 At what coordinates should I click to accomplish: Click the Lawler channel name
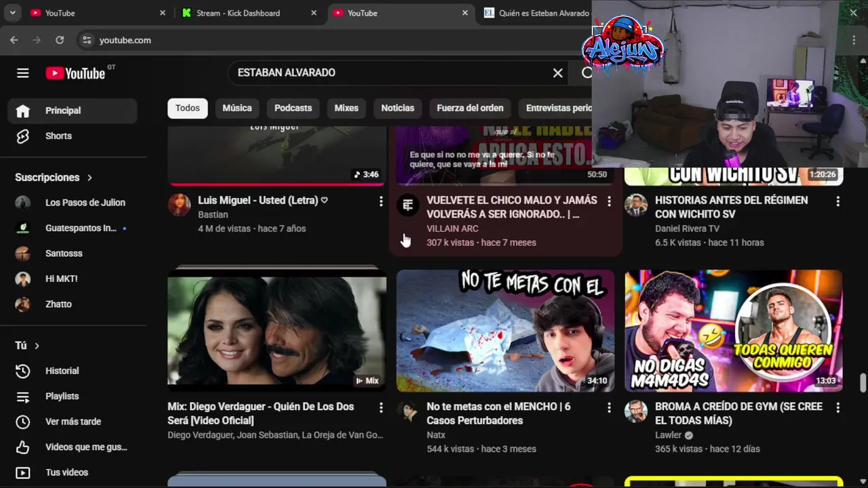(x=668, y=434)
